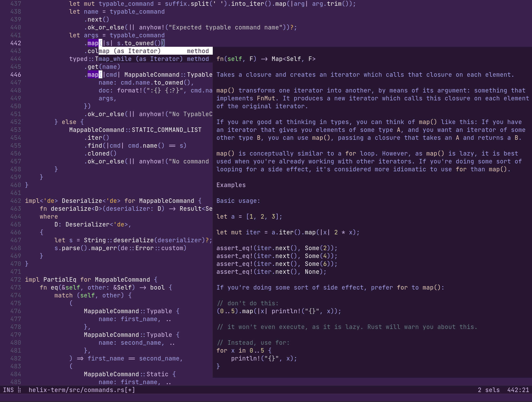Click the '2 sels' selection counter

(489, 390)
